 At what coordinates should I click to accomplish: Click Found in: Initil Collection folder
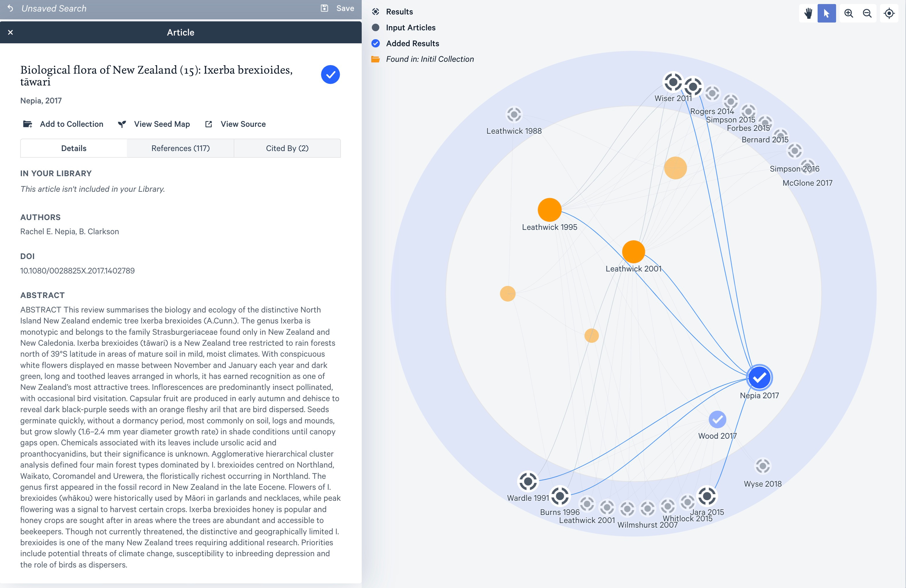click(423, 59)
